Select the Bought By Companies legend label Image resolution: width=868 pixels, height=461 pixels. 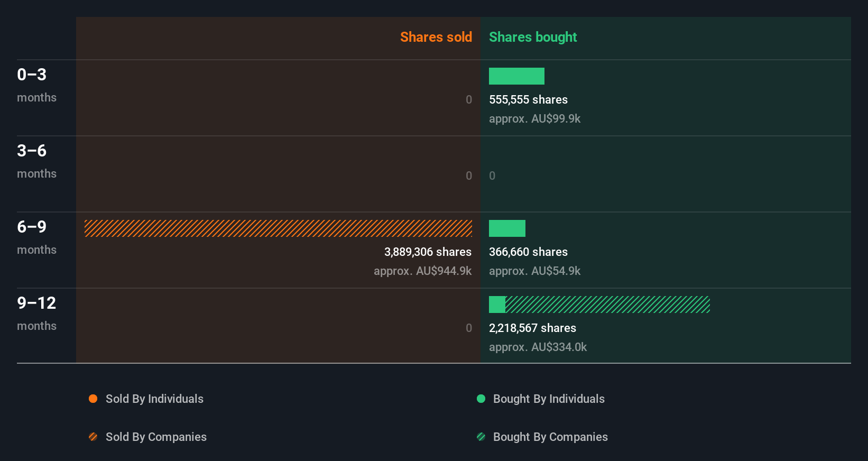550,437
